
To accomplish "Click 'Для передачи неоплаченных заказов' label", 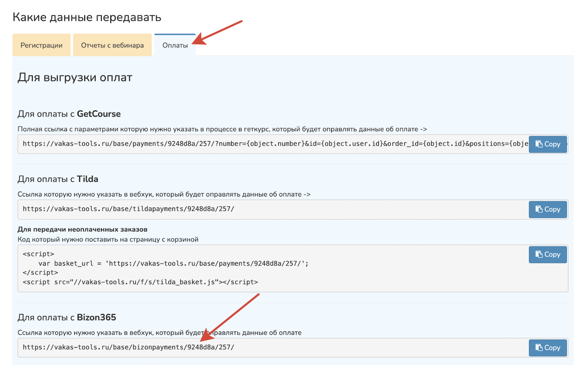I will point(82,230).
